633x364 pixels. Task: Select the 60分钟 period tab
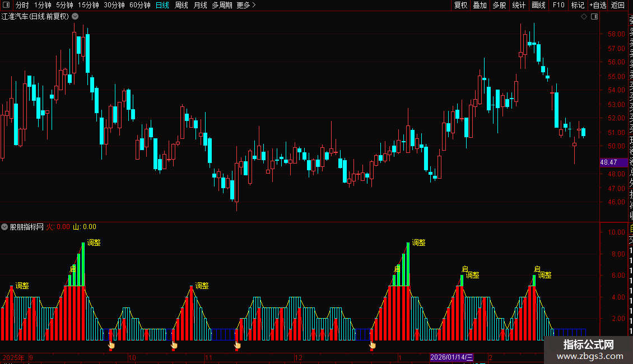pos(140,5)
